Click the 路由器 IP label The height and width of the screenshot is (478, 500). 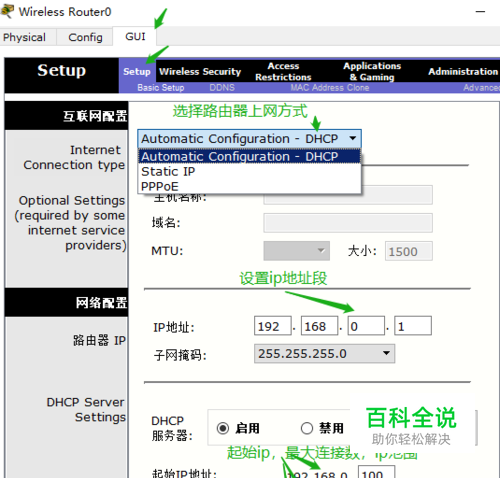pos(99,340)
